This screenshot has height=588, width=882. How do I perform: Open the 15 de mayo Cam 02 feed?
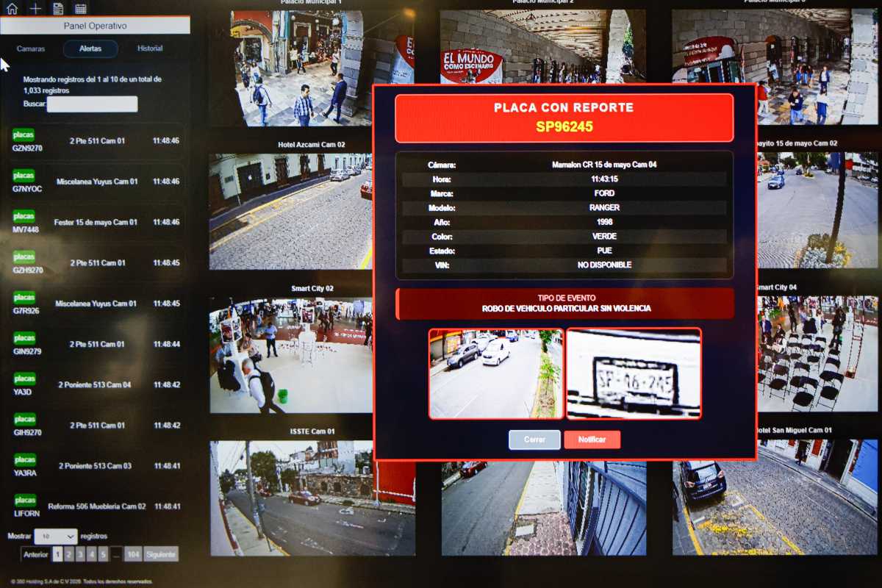tap(817, 210)
